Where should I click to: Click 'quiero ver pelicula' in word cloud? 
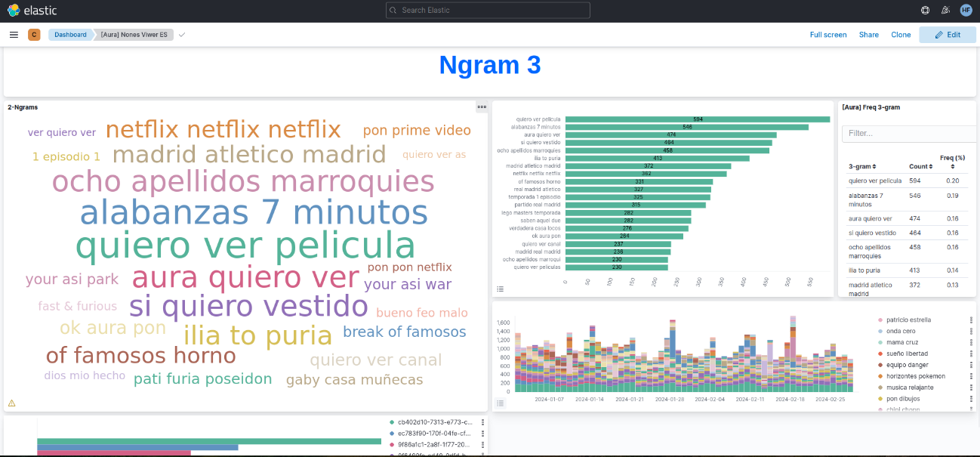pyautogui.click(x=245, y=246)
